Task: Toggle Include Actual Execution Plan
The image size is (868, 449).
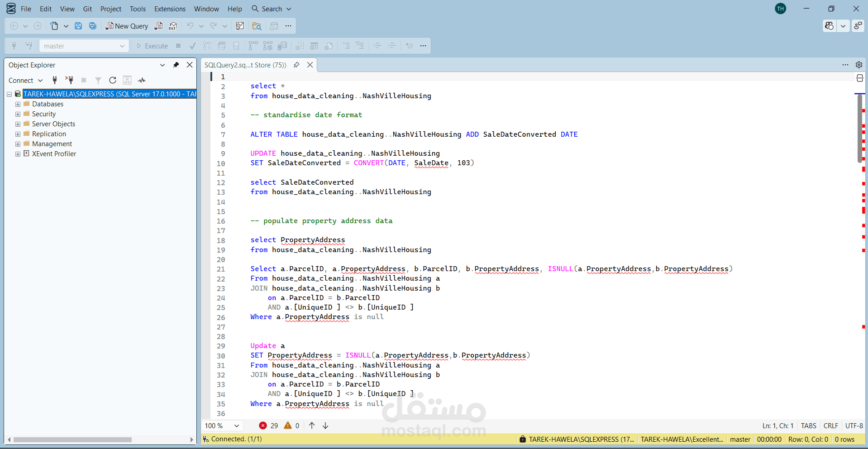Action: pos(253,46)
